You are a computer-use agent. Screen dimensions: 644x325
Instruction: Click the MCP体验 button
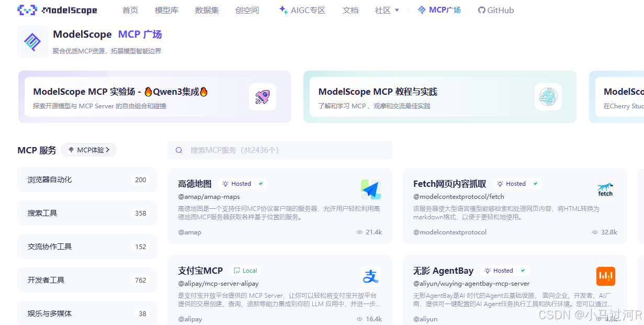click(x=89, y=150)
